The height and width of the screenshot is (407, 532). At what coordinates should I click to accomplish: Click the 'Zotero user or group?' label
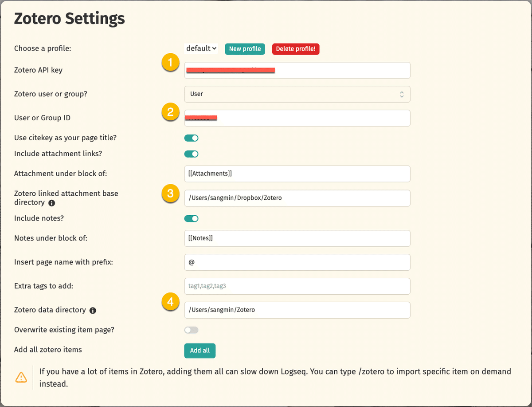(51, 94)
